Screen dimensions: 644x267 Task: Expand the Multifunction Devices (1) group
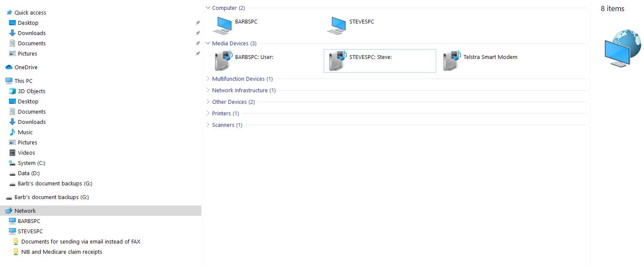[208, 79]
